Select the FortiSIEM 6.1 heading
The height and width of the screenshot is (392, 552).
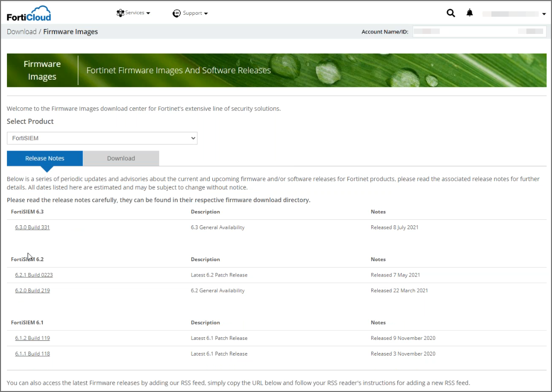pos(27,322)
